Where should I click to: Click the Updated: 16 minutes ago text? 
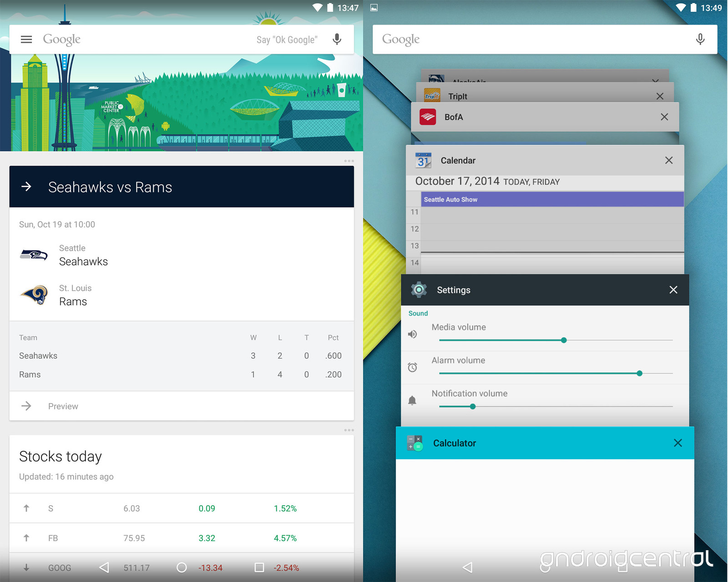click(x=66, y=477)
